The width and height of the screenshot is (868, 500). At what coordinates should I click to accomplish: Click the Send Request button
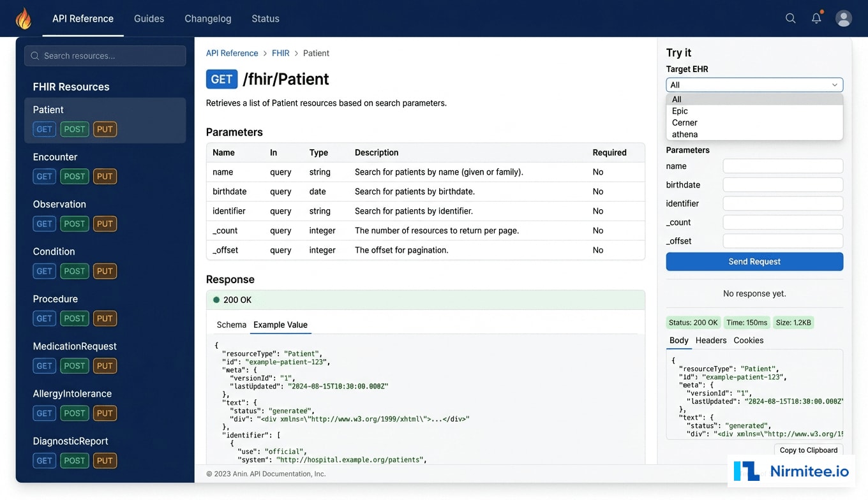click(x=754, y=261)
